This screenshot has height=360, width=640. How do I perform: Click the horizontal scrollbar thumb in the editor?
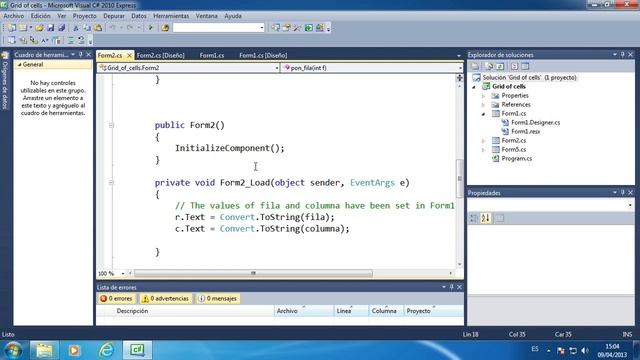click(253, 273)
